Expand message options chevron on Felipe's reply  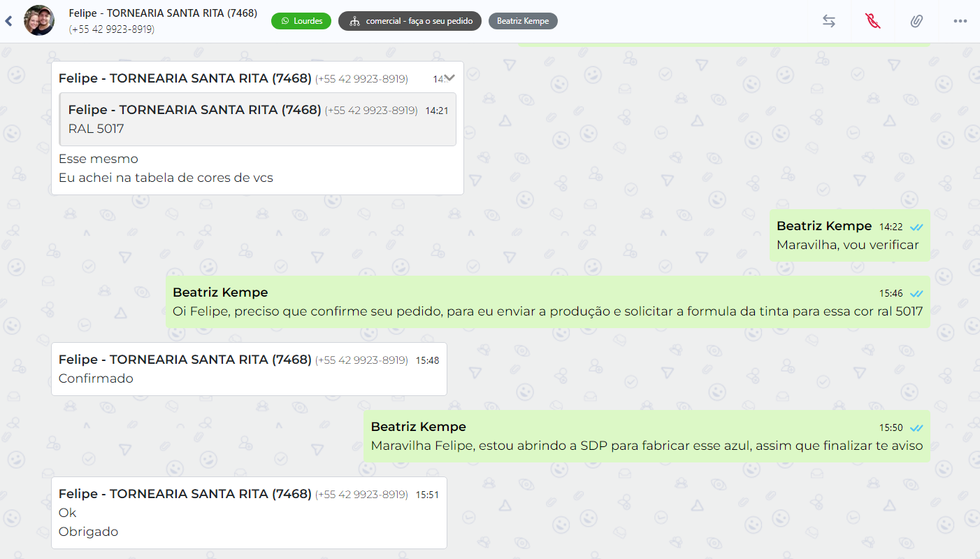click(449, 78)
